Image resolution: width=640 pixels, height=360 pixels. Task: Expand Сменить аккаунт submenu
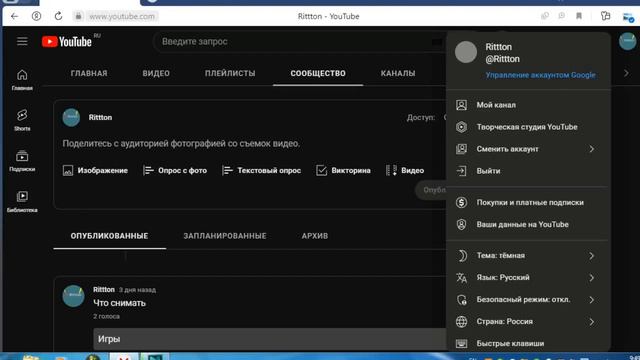pos(528,149)
